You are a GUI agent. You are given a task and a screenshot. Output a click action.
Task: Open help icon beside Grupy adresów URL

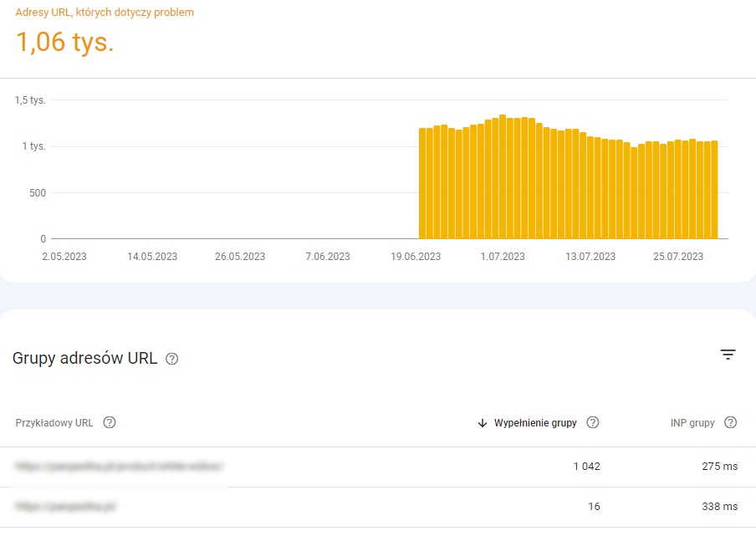[x=171, y=359]
